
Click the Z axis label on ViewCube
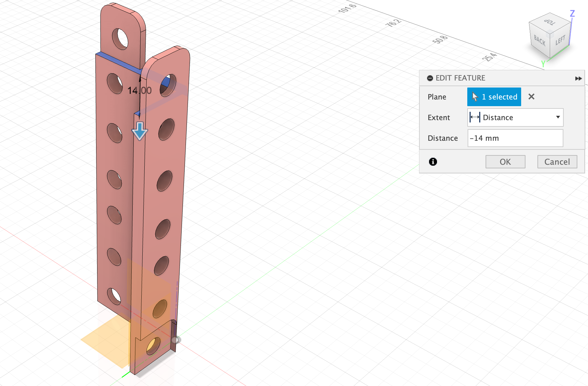[x=572, y=13]
